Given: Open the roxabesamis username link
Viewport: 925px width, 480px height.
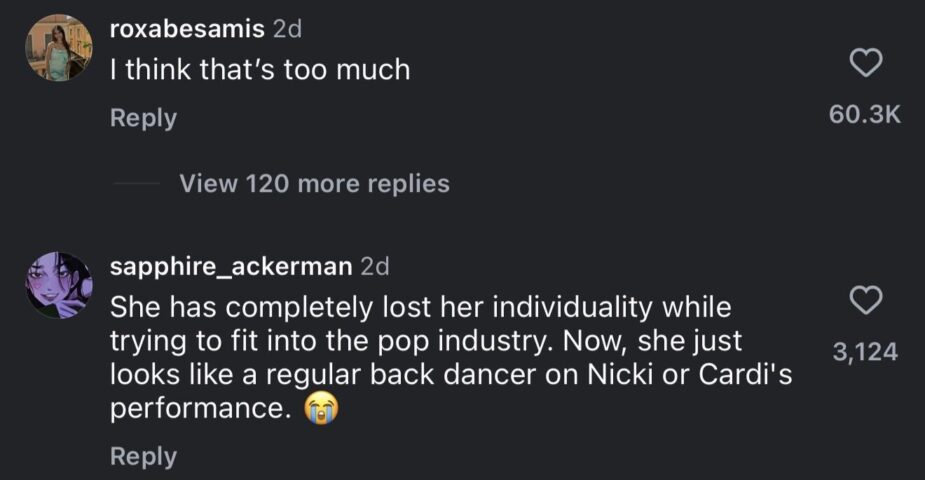Looking at the screenshot, I should click(187, 30).
